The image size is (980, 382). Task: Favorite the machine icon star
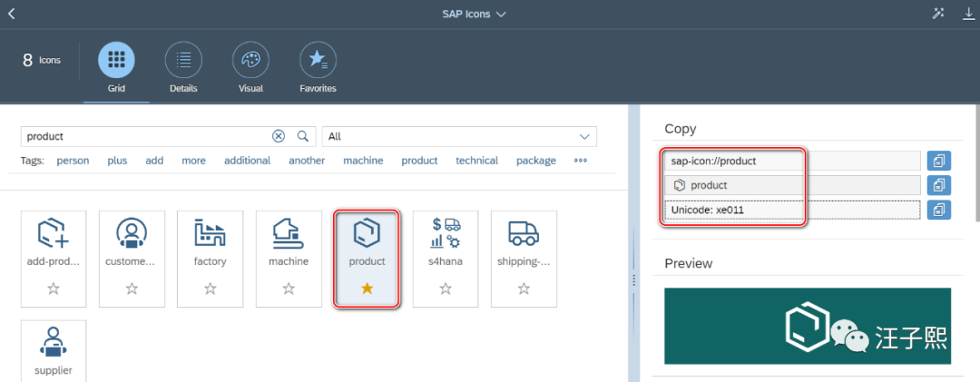click(x=289, y=289)
